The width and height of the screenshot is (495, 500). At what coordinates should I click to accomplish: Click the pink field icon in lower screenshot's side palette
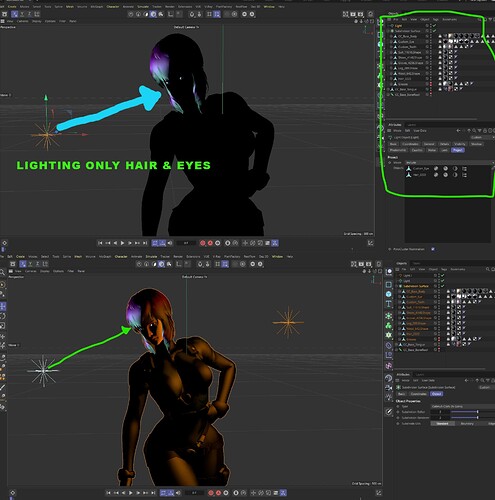pyautogui.click(x=389, y=366)
